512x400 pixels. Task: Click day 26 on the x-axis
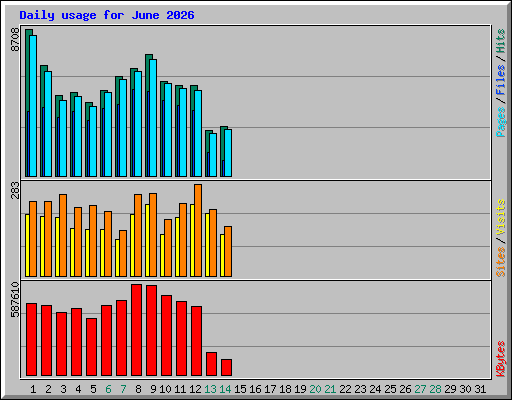point(405,389)
